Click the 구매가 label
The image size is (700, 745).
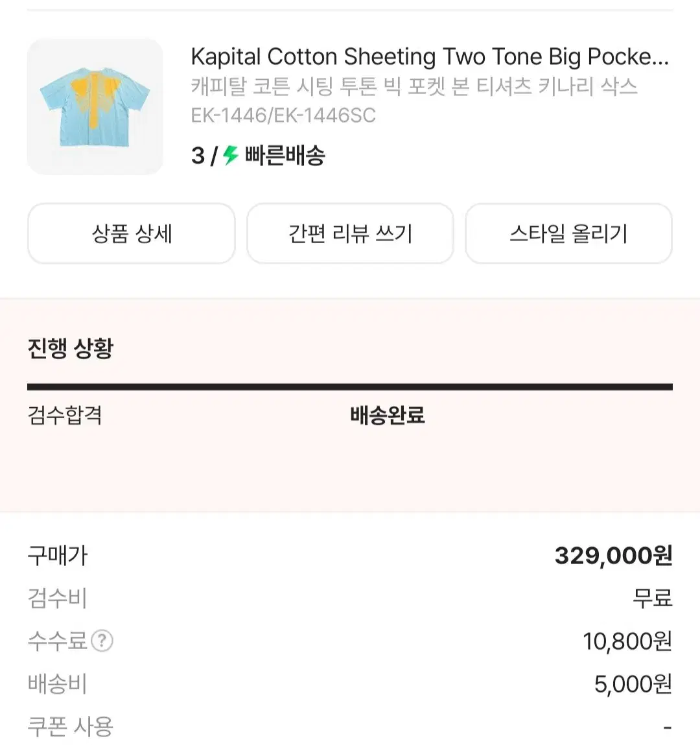[57, 556]
